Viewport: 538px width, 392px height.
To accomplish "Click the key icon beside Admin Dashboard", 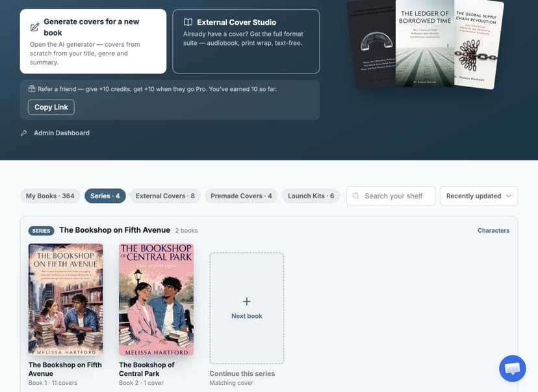I will [23, 133].
